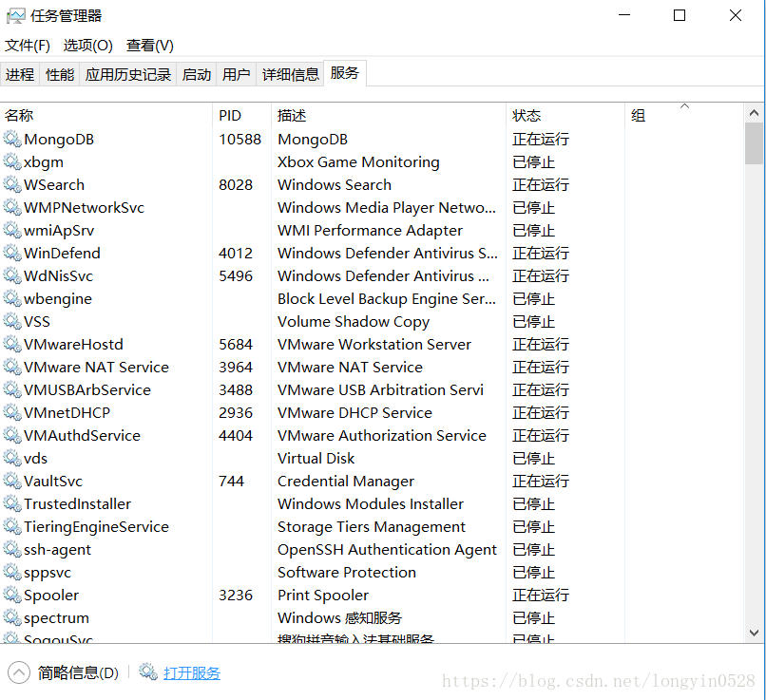766x700 pixels.
Task: Select the Software Protection description
Action: [x=347, y=572]
